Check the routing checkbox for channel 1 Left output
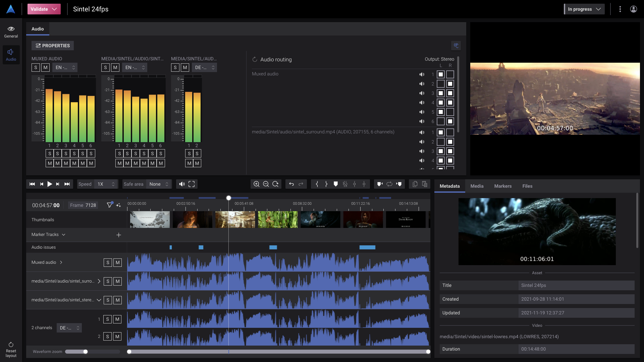The image size is (644, 362). [440, 74]
